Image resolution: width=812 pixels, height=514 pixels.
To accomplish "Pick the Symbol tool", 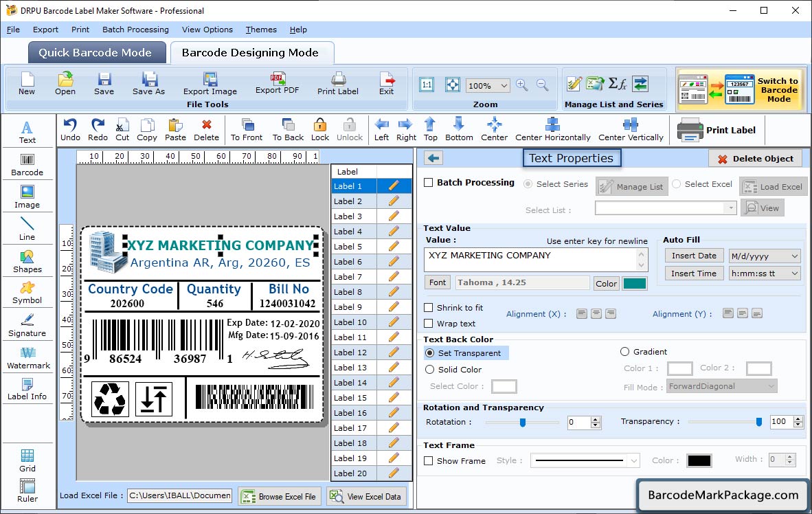I will pos(27,293).
